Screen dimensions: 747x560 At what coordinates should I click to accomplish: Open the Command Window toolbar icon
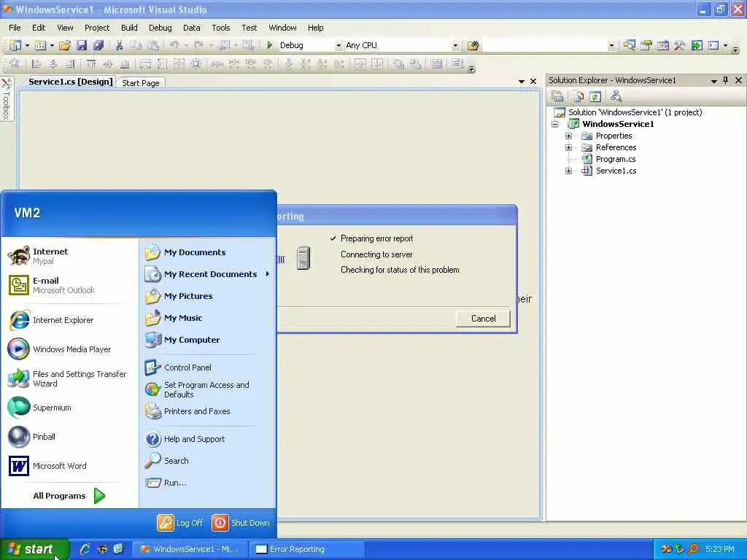pyautogui.click(x=713, y=45)
